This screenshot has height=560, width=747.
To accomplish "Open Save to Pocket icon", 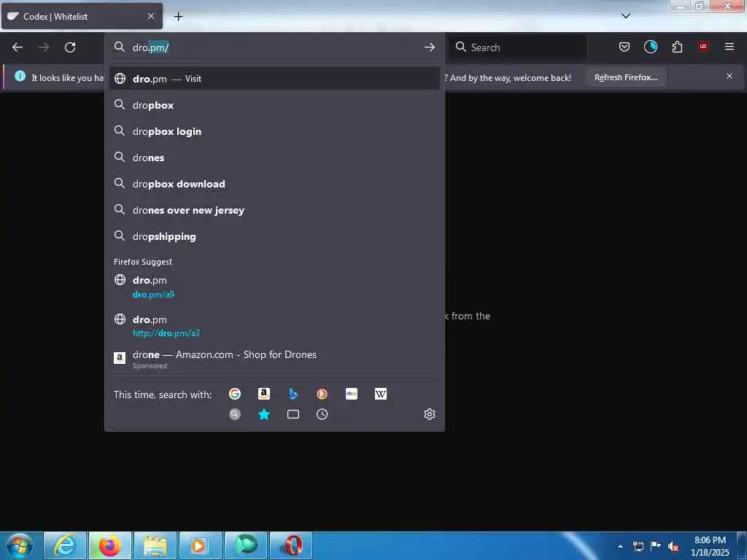I will pos(624,47).
